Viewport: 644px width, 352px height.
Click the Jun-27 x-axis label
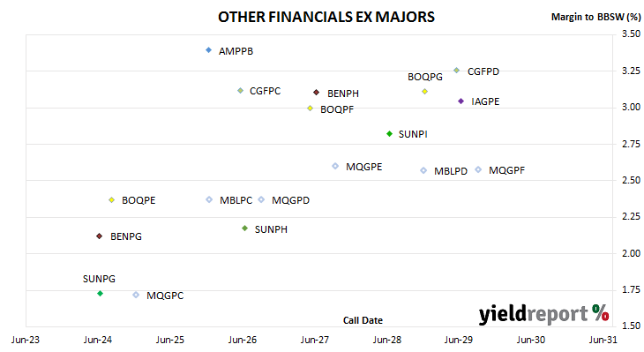(x=315, y=340)
